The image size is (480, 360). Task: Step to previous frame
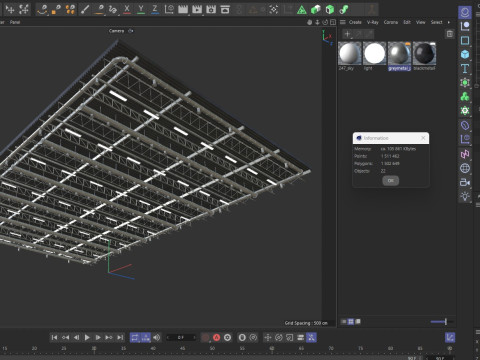tap(76, 337)
